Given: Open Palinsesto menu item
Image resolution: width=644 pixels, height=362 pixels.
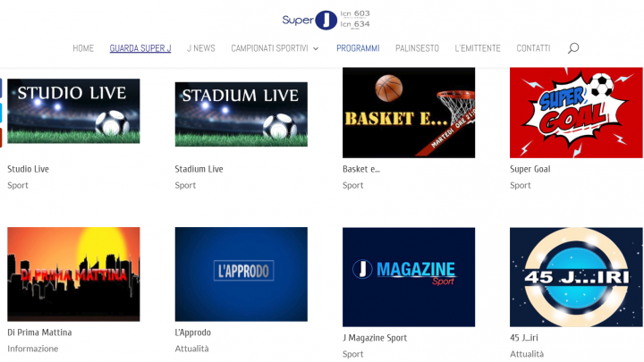Looking at the screenshot, I should tap(418, 48).
